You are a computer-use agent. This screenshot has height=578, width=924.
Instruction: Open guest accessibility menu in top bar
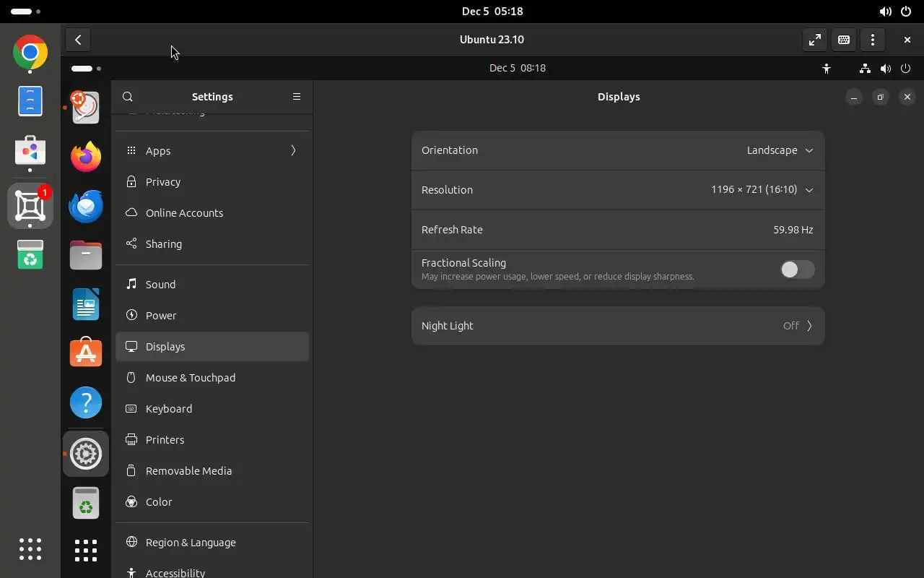[x=827, y=68]
